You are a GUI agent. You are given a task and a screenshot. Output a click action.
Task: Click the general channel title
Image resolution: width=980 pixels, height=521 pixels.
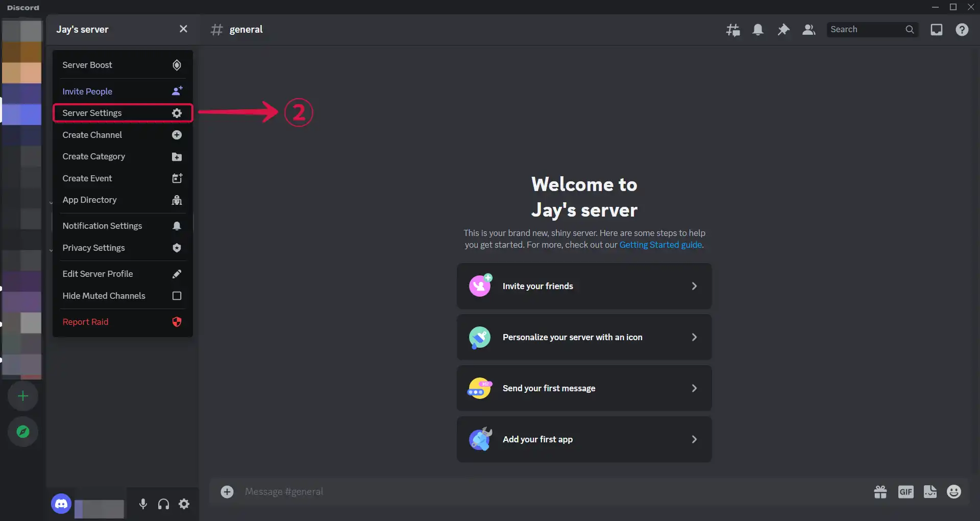tap(246, 29)
